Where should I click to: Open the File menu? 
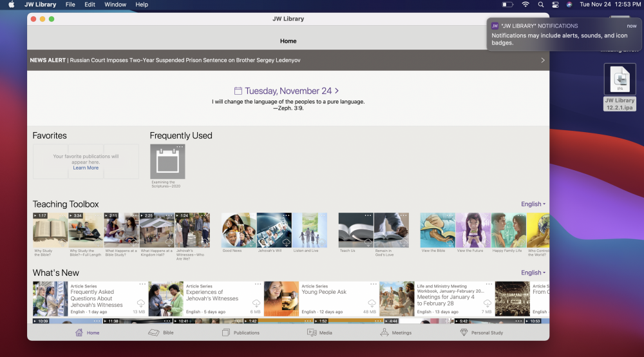[70, 5]
